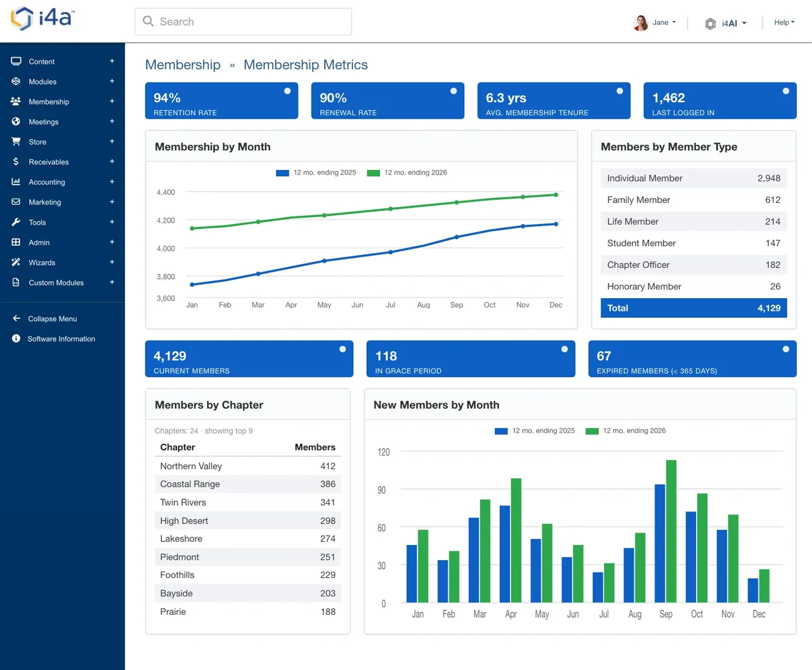Click the Tools wrench icon
Viewport: 812px width, 670px height.
16,222
